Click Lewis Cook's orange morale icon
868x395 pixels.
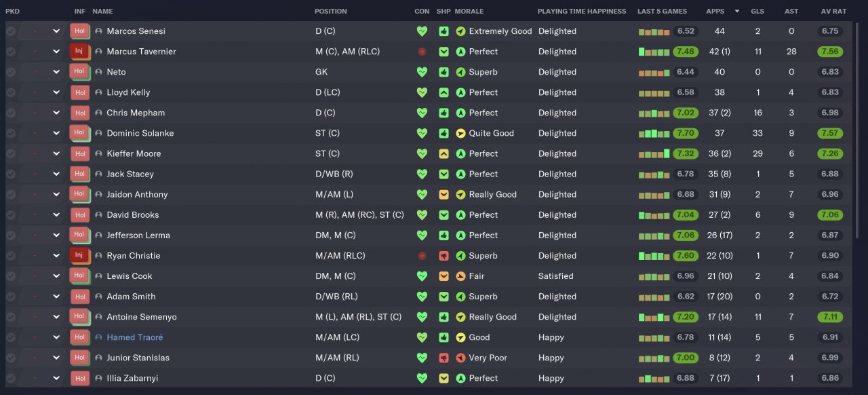(x=460, y=276)
